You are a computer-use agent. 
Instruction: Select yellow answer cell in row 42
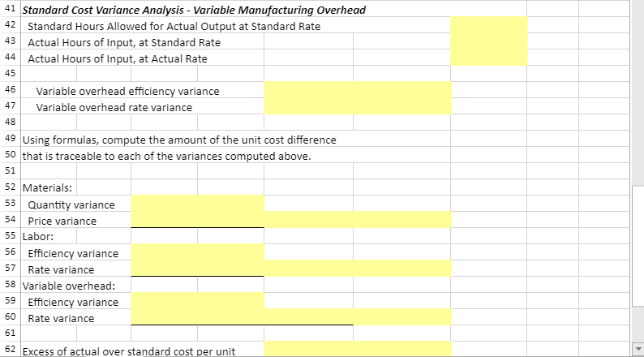(x=488, y=24)
